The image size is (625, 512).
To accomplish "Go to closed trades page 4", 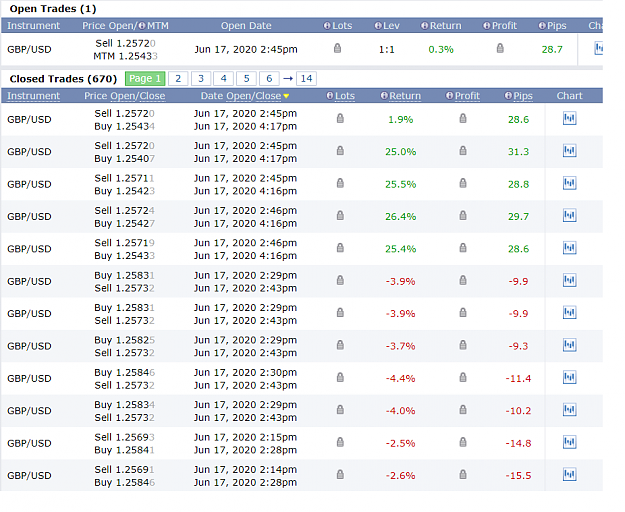I will click(x=224, y=78).
